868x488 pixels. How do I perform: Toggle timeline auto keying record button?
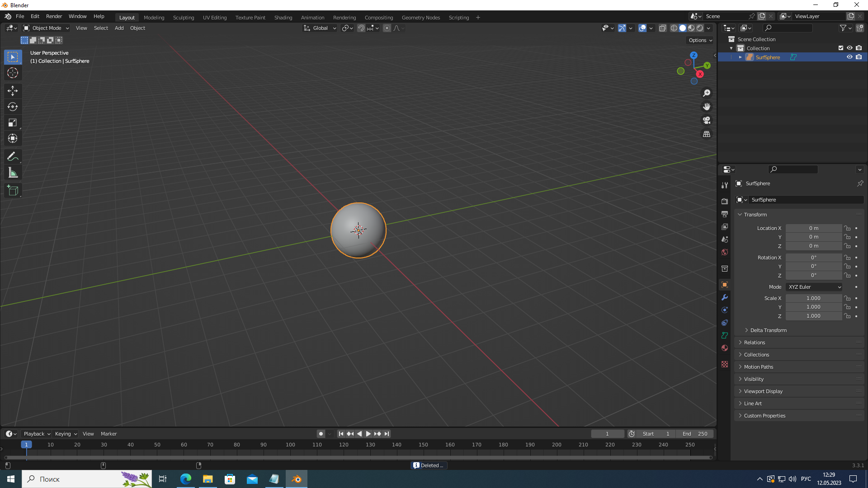click(x=321, y=434)
